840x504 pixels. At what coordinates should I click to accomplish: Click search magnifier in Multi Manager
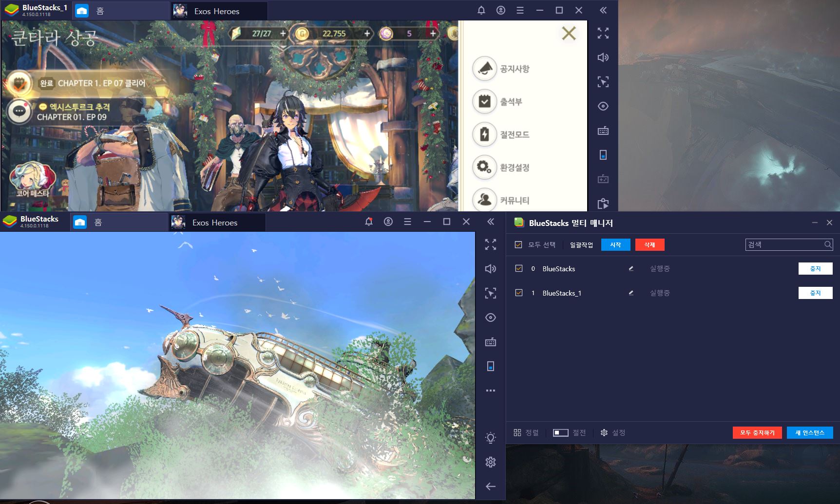click(828, 244)
